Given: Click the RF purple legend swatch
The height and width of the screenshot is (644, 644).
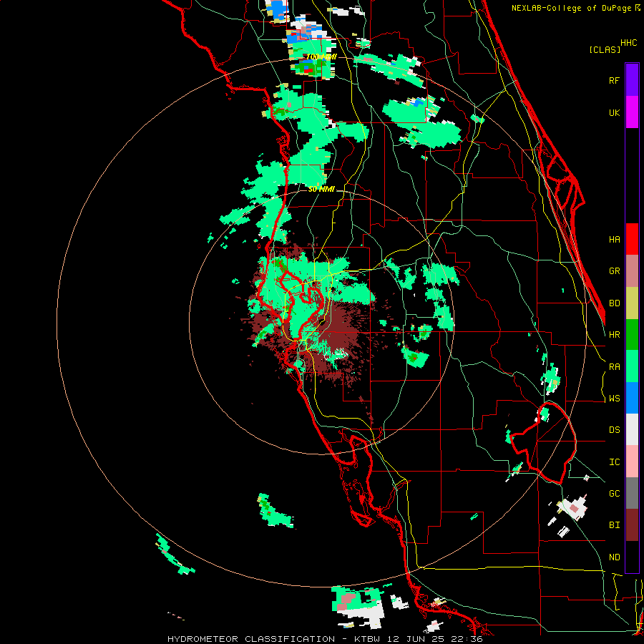Looking at the screenshot, I should tap(632, 79).
